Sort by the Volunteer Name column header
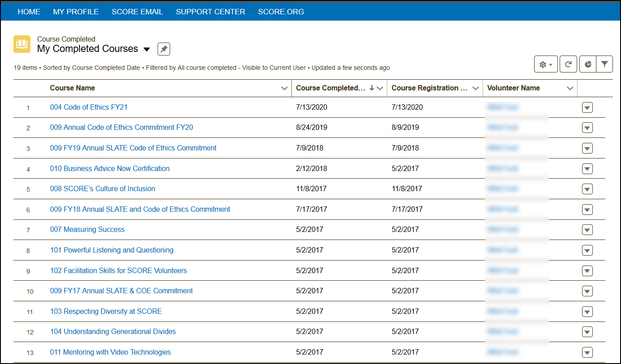The width and height of the screenshot is (621, 364). click(x=514, y=88)
